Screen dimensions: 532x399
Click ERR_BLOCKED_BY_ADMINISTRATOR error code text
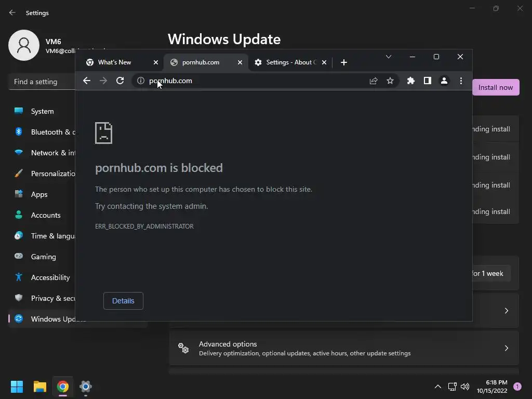click(x=144, y=227)
